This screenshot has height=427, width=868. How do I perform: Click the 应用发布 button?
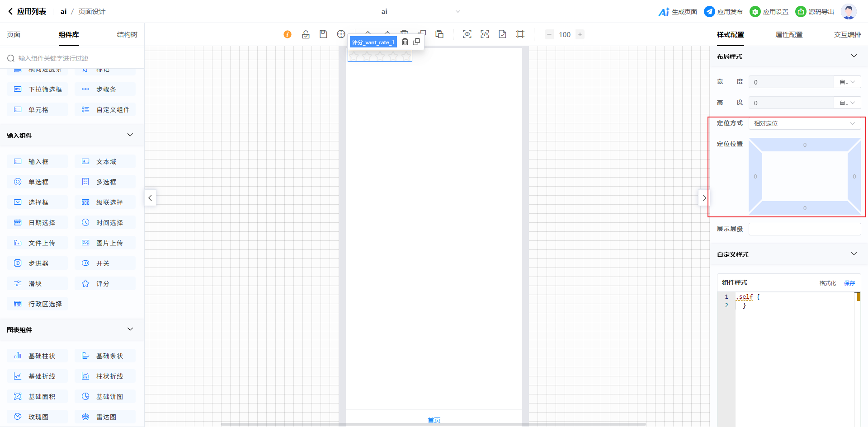(x=723, y=12)
